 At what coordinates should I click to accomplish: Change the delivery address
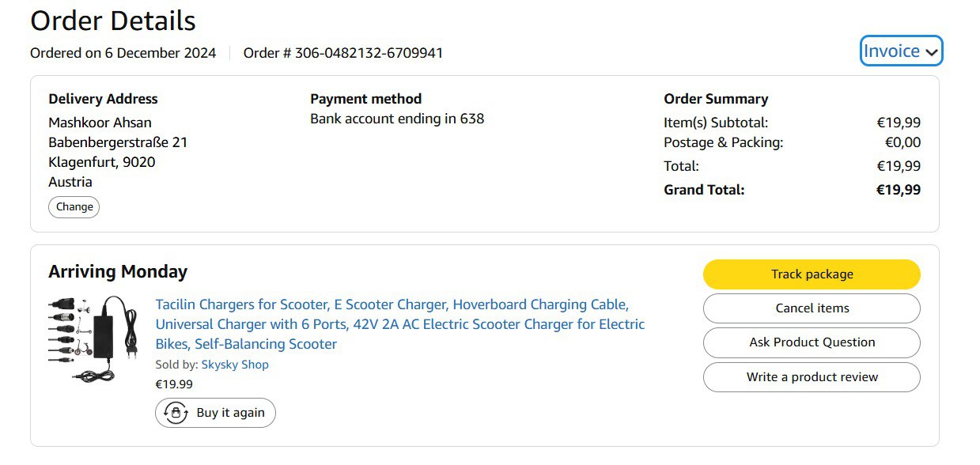74,207
